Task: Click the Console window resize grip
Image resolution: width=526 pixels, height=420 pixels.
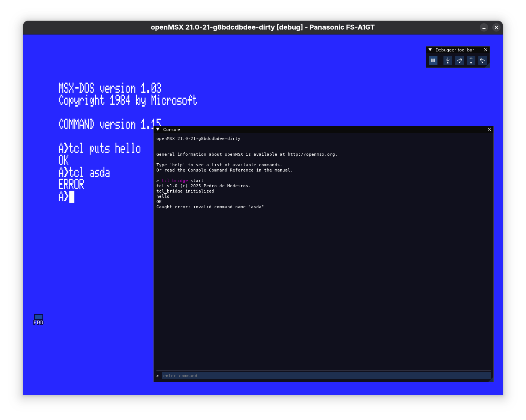Action: click(491, 379)
